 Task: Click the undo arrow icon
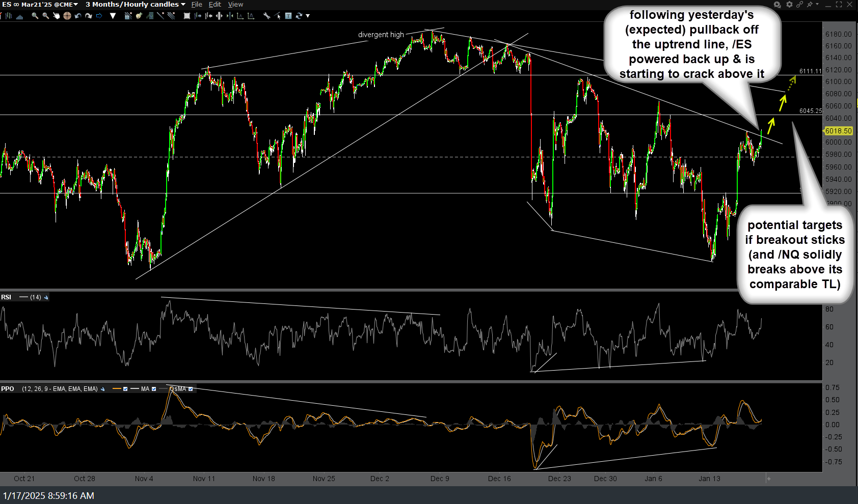click(77, 16)
